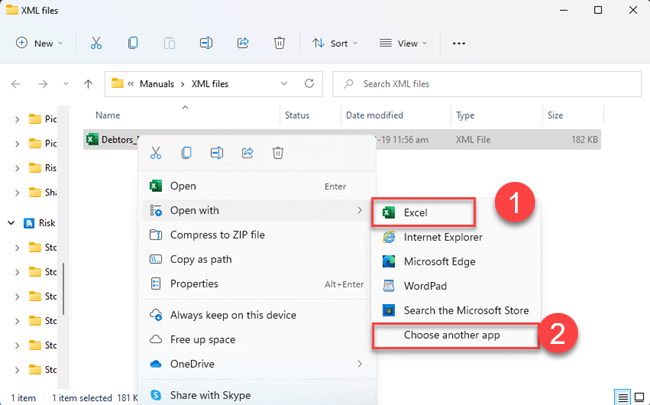Click the Delete trash icon in the top toolbar
The image size is (650, 405).
(x=279, y=44)
